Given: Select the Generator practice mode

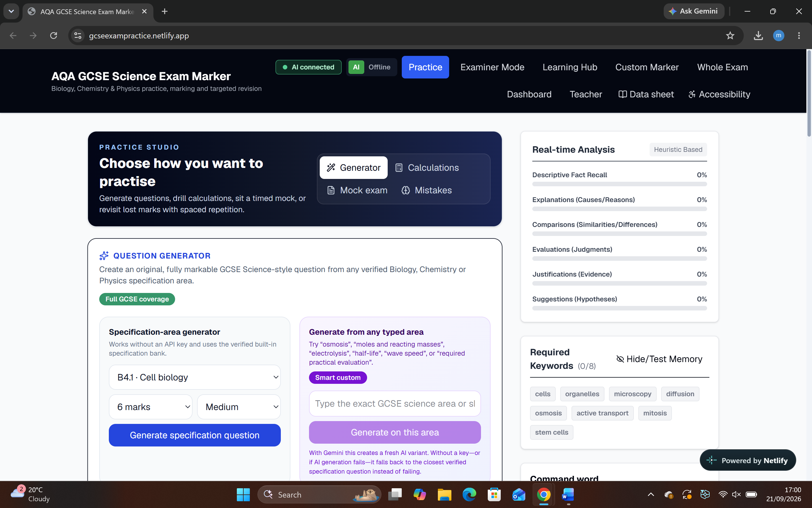Looking at the screenshot, I should pos(353,167).
